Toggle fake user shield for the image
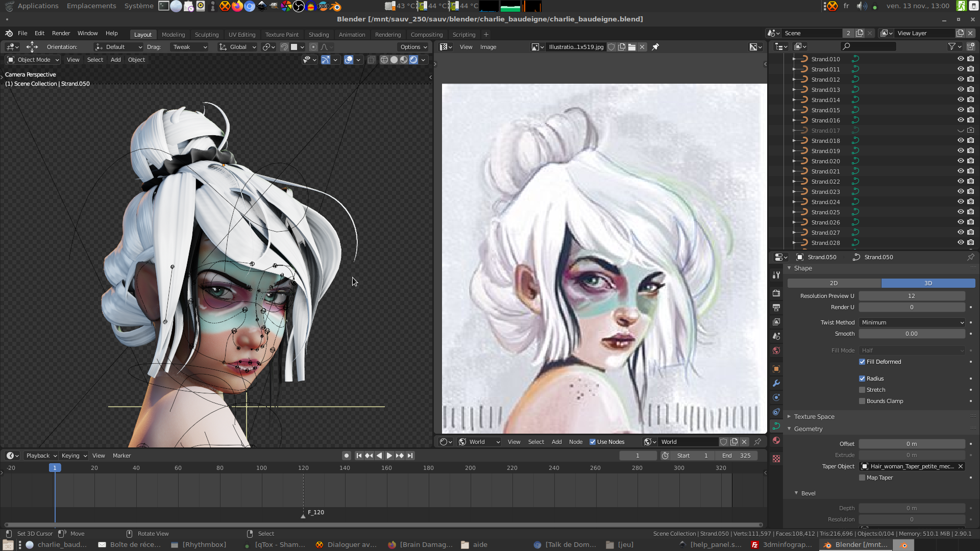This screenshot has height=551, width=980. pos(611,47)
